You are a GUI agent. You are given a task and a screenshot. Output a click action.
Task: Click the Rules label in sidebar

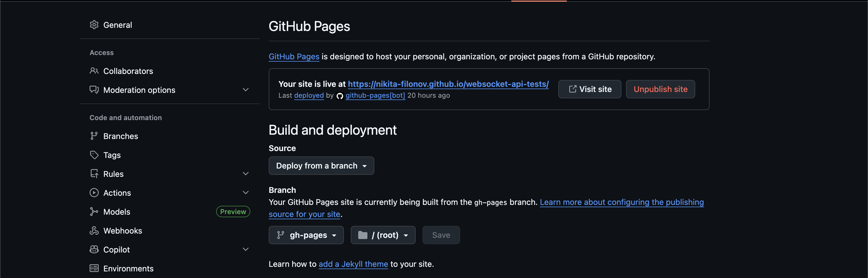click(x=113, y=174)
